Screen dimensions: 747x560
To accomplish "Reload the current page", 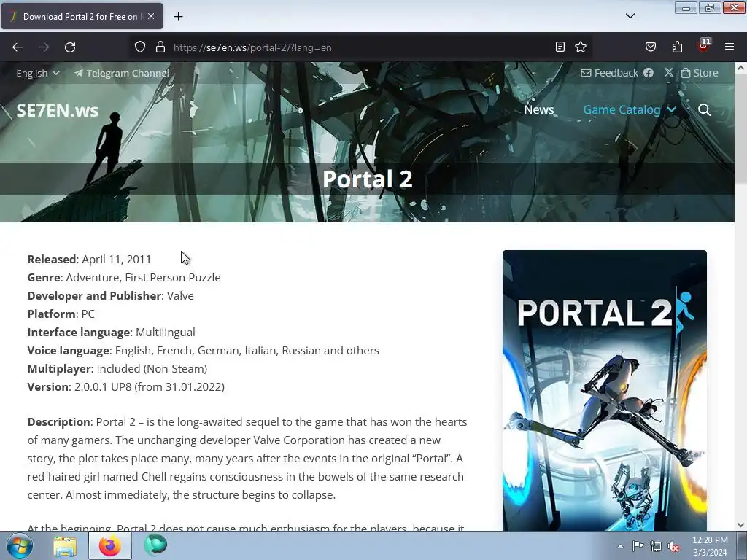I will point(70,47).
